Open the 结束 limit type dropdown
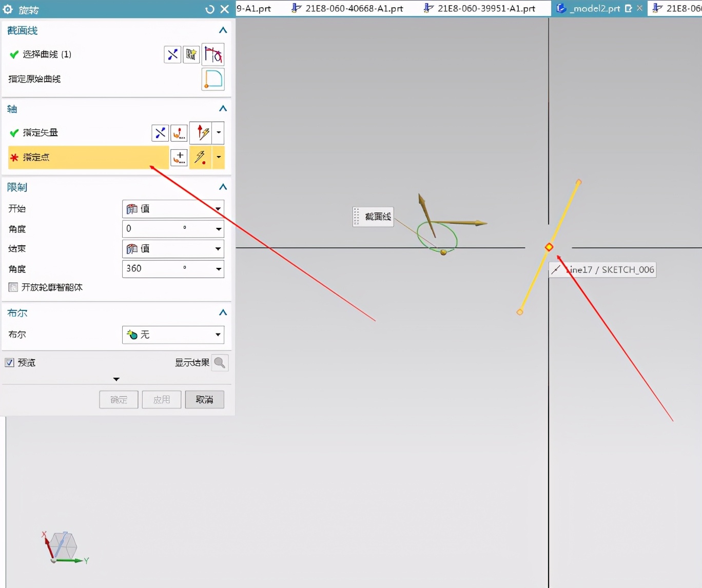Viewport: 702px width, 588px height. tap(173, 249)
